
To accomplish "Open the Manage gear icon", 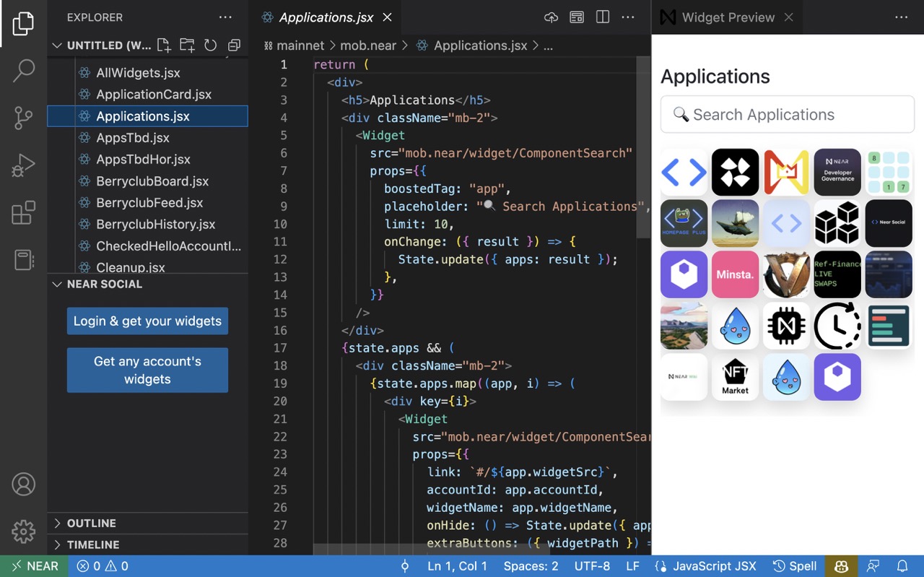I will pos(23,532).
